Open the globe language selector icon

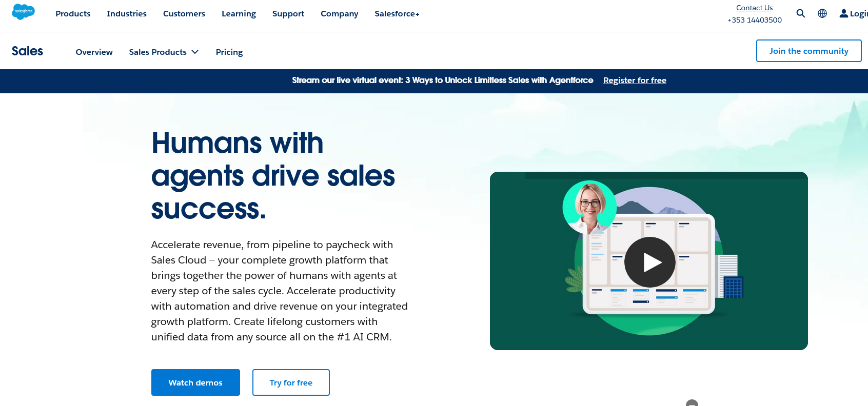coord(822,13)
